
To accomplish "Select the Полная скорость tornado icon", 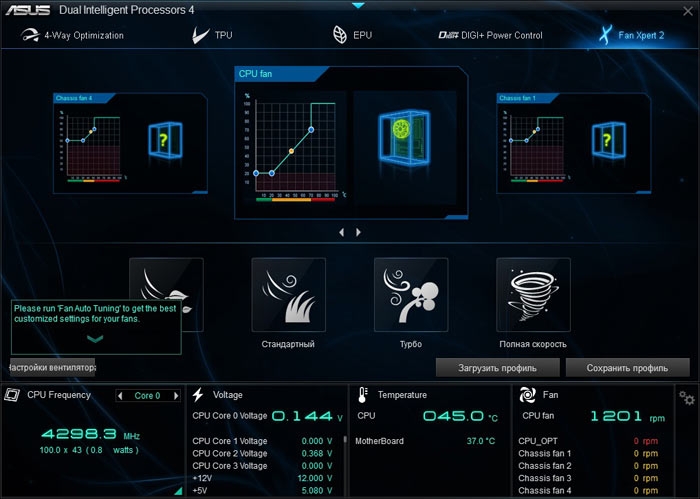I will click(x=533, y=295).
